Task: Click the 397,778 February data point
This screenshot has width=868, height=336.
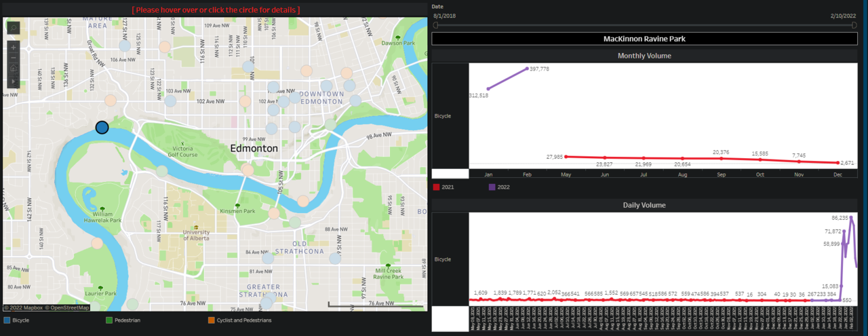Action: tap(527, 69)
